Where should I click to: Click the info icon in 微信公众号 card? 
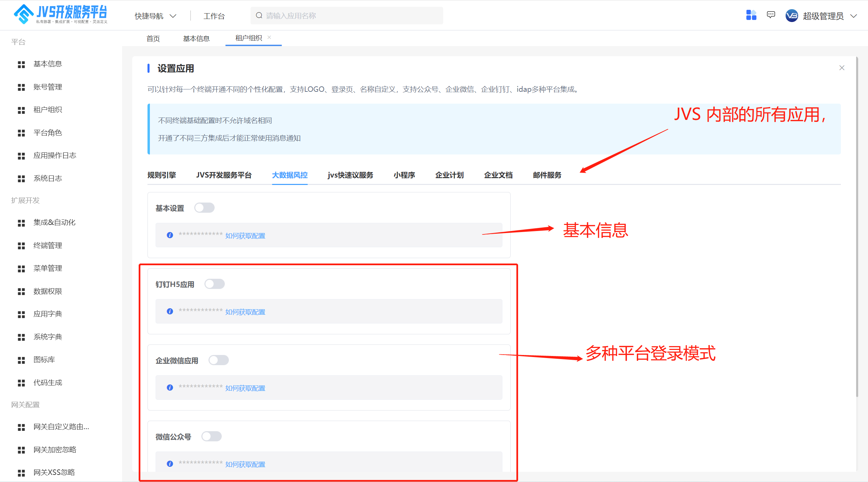[x=170, y=464]
